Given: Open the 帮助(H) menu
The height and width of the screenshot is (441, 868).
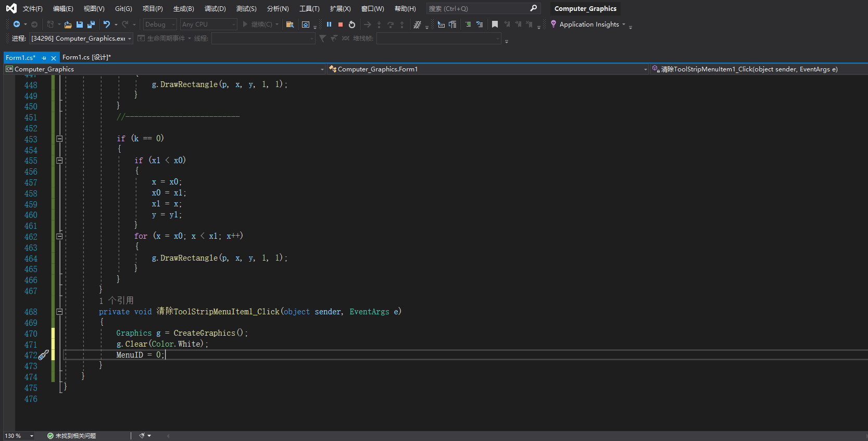Looking at the screenshot, I should click(405, 9).
